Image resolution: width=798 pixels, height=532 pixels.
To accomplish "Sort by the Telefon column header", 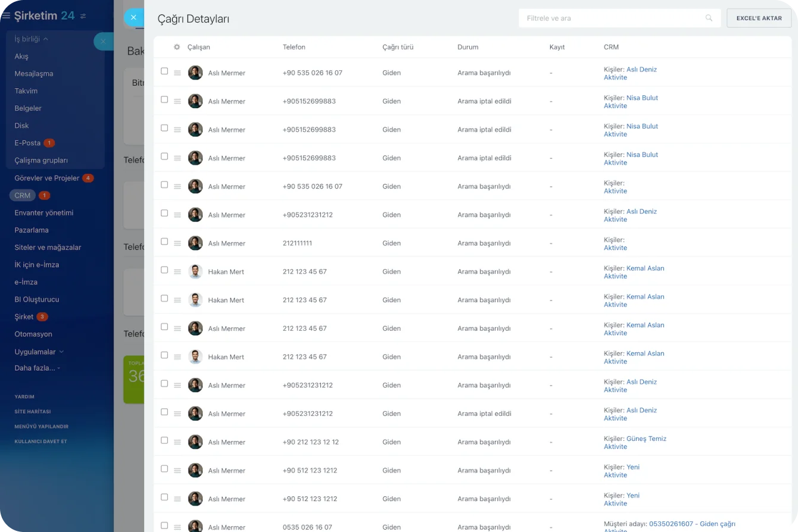I will [x=294, y=47].
